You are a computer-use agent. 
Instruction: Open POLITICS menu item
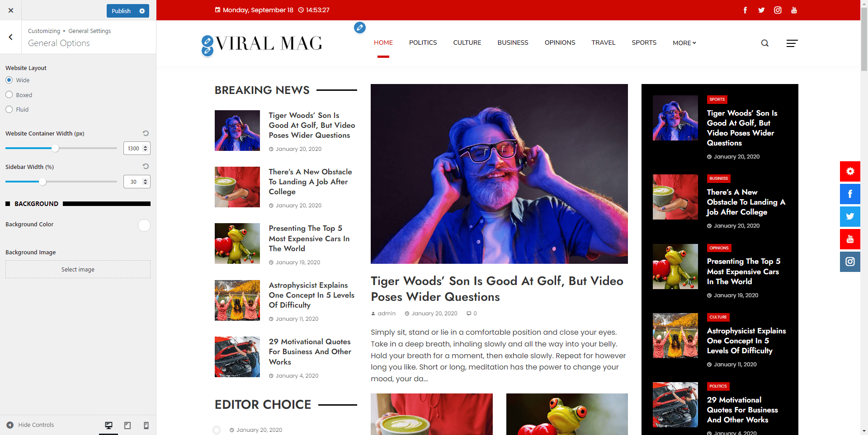click(423, 42)
